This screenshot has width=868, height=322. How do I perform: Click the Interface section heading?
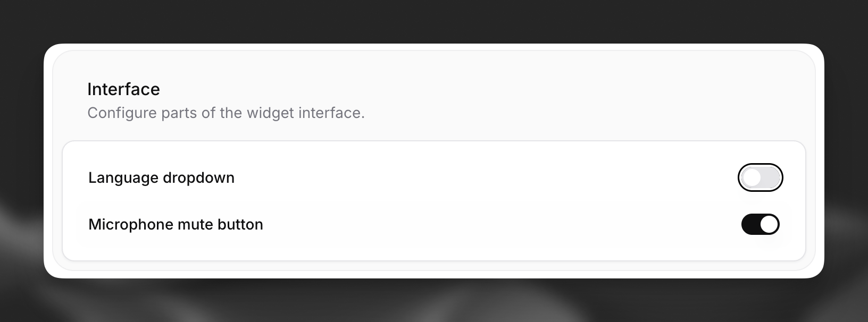pos(123,89)
